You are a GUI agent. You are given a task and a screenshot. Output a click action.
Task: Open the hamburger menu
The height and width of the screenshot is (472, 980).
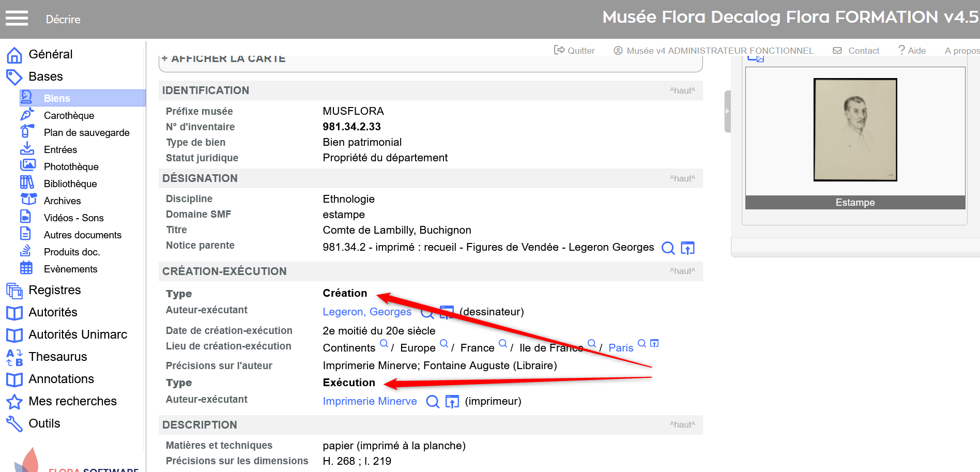point(17,19)
